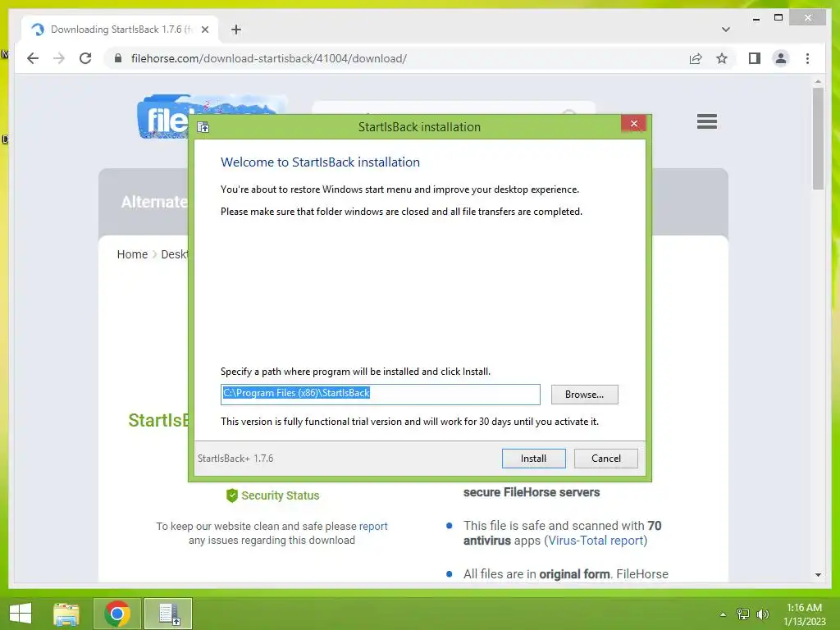Click the install path text field
The height and width of the screenshot is (630, 840).
pyautogui.click(x=380, y=395)
